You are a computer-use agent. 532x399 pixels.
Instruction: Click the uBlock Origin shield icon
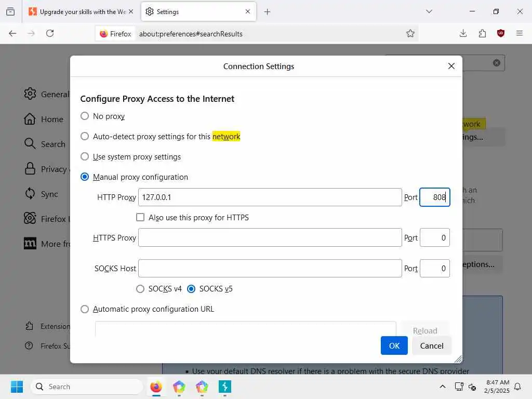click(501, 33)
